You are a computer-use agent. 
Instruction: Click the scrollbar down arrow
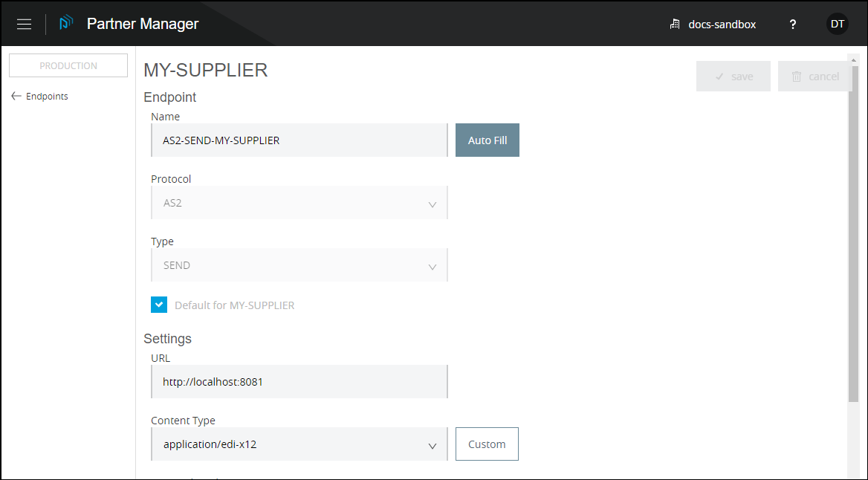[855, 473]
